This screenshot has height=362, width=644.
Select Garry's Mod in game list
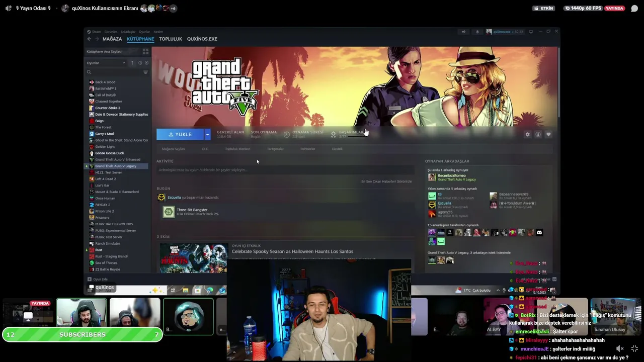click(104, 134)
